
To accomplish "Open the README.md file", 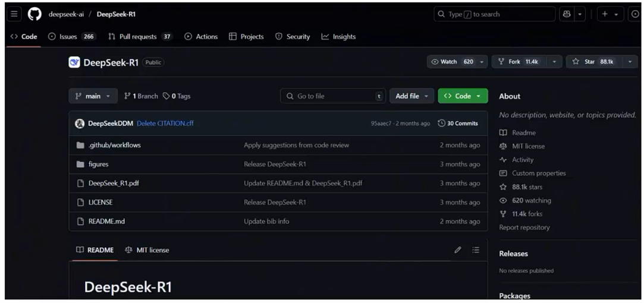I will point(107,221).
